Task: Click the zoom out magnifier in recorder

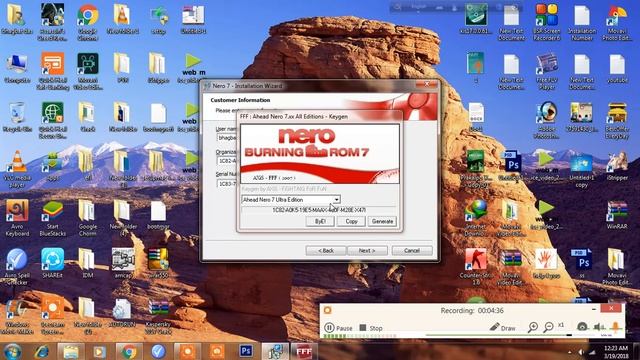Action: pyautogui.click(x=548, y=327)
